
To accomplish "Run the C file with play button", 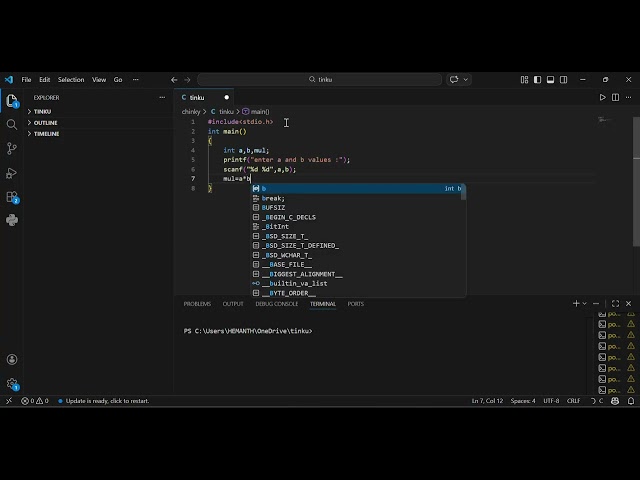I will tap(602, 98).
